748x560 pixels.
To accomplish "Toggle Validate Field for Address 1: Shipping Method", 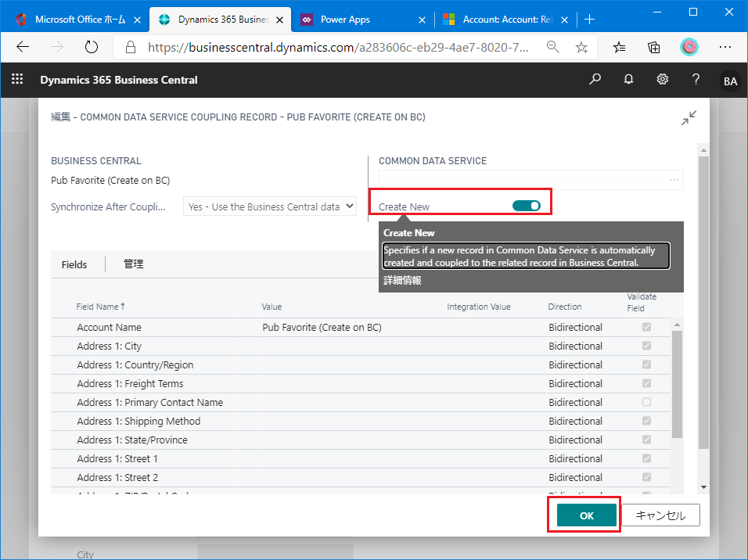I will [646, 421].
